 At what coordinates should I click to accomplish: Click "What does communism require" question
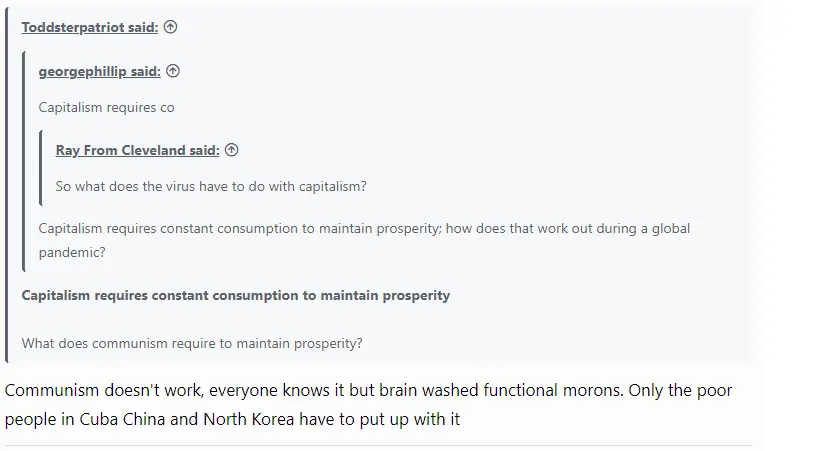click(191, 343)
